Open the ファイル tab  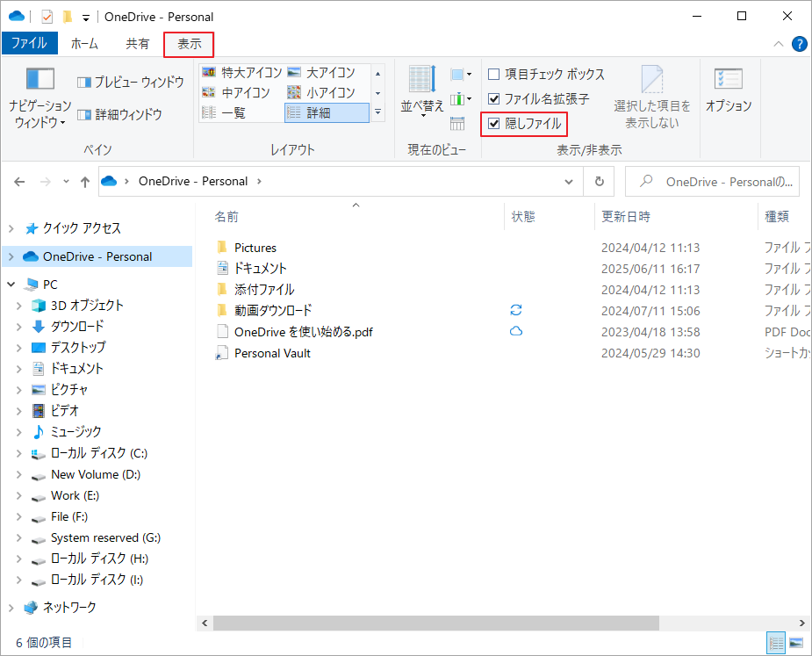tap(30, 43)
